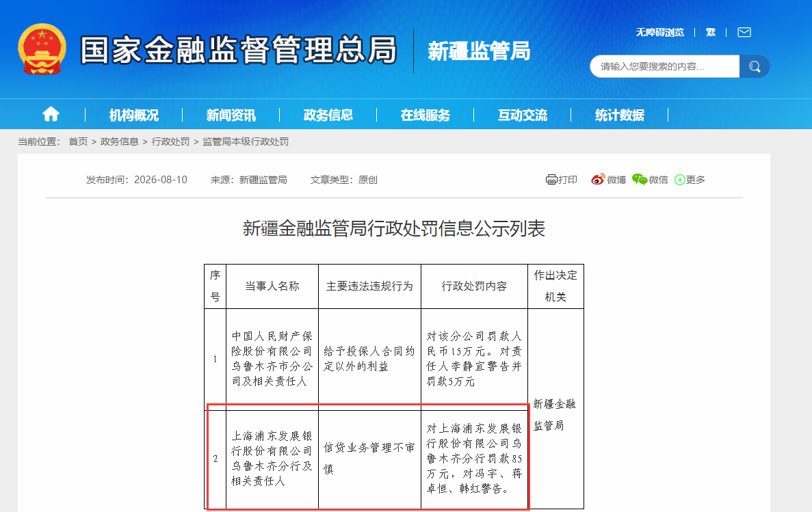The height and width of the screenshot is (512, 812).
Task: Click the 序号 column header
Action: 215,286
